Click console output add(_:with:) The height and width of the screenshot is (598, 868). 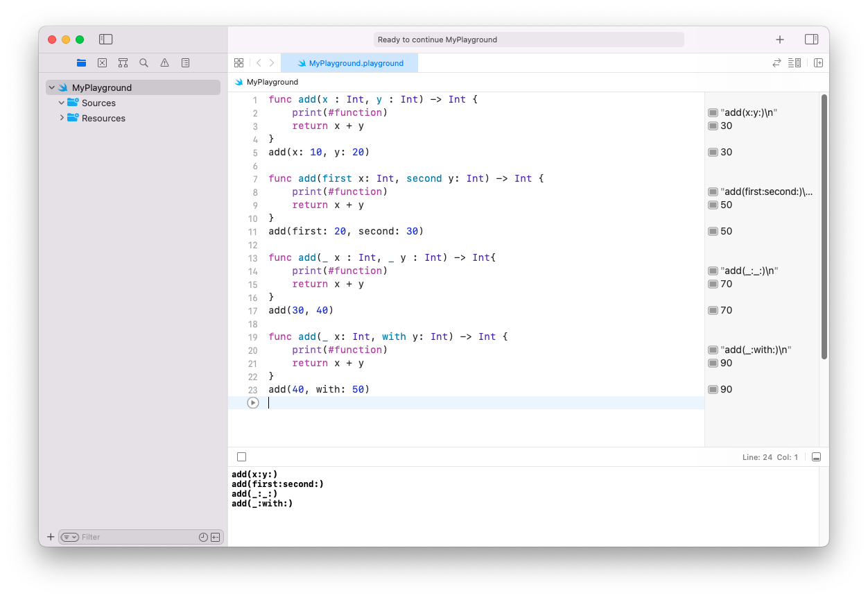click(262, 504)
